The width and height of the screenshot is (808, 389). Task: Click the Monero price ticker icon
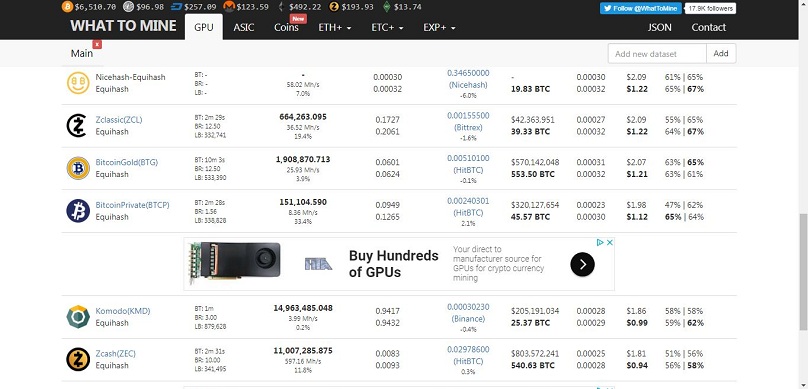(x=229, y=7)
